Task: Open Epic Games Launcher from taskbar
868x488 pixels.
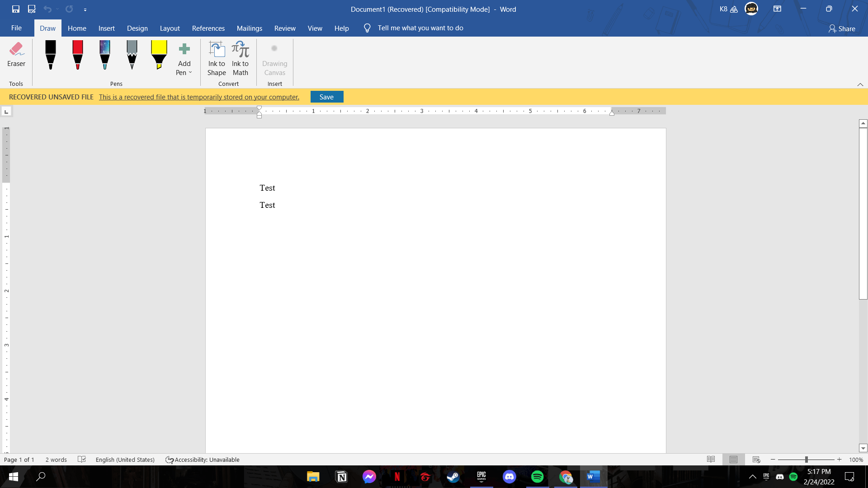Action: coord(481,477)
